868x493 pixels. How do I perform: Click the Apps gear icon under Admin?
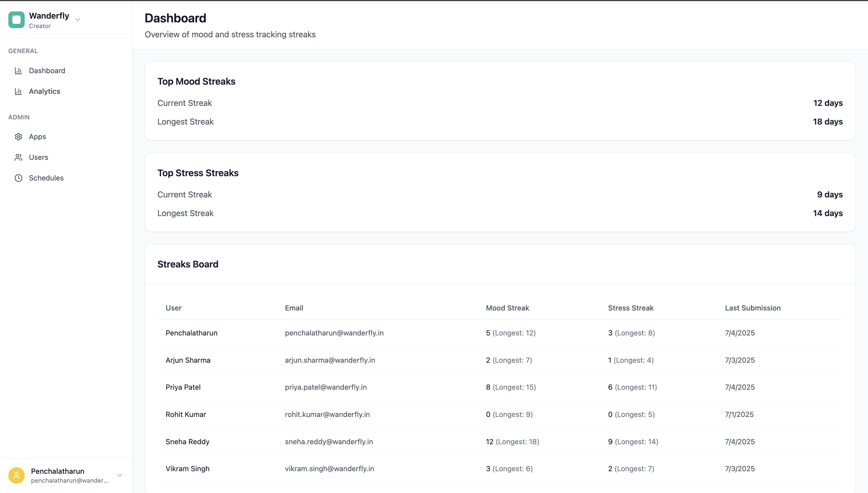[x=19, y=137]
